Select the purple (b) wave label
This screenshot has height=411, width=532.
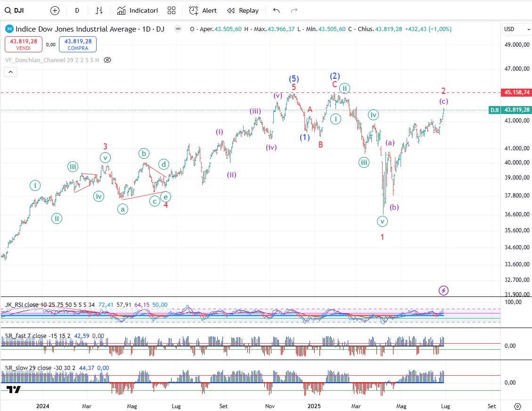click(x=394, y=207)
